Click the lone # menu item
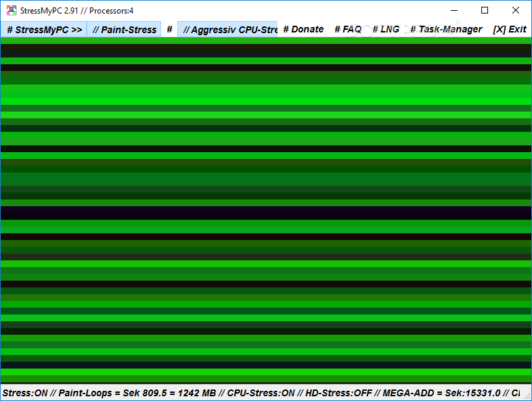The image size is (532, 401). pos(169,30)
